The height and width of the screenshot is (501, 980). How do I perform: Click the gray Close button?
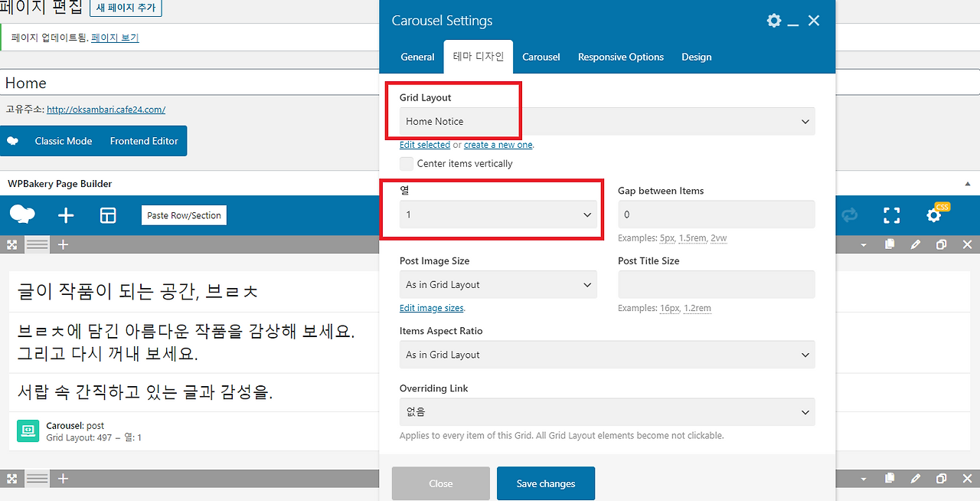[441, 483]
